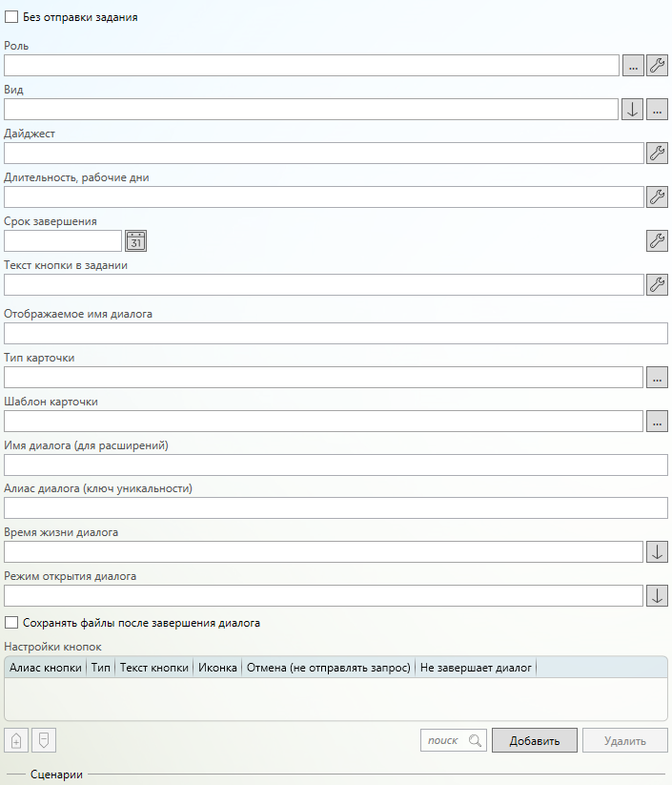Toggle Сохранять файлы после завершения диалога checkbox
The width and height of the screenshot is (672, 785).
tap(11, 623)
